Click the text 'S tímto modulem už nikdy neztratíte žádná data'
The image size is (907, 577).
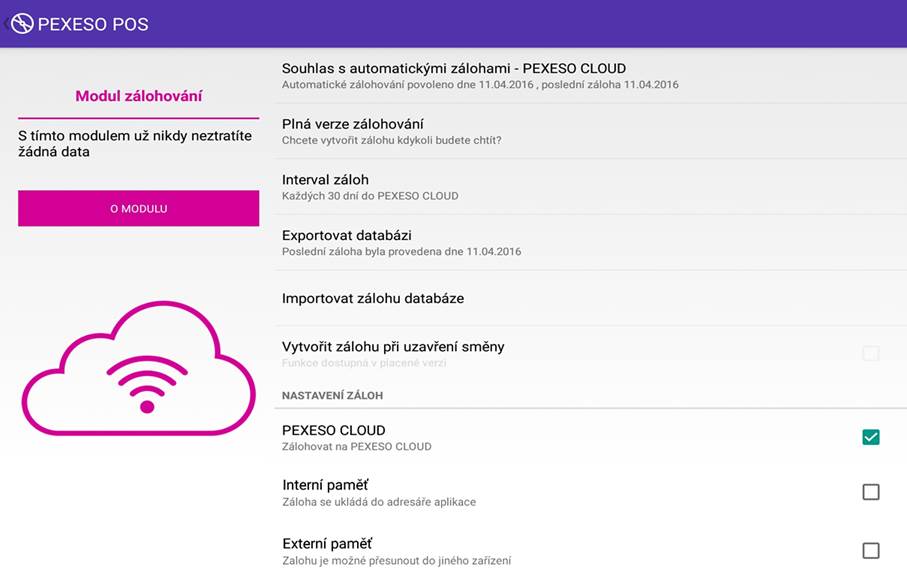[x=135, y=143]
